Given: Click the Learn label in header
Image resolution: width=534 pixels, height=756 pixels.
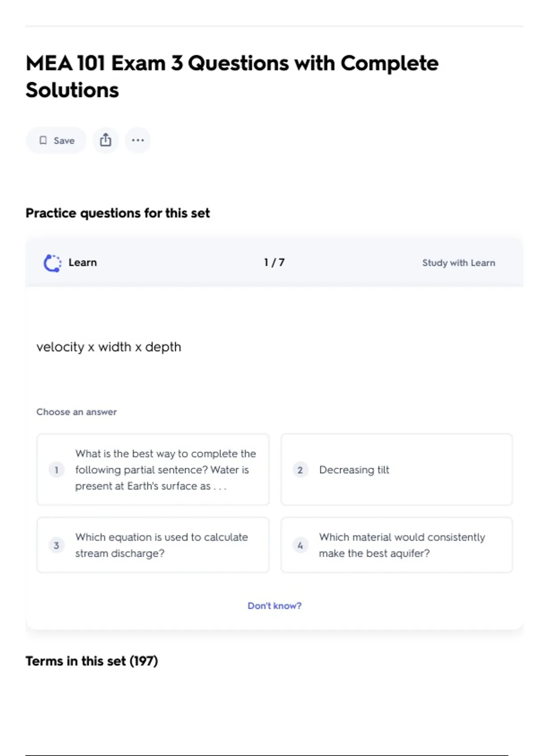Looking at the screenshot, I should [x=83, y=262].
